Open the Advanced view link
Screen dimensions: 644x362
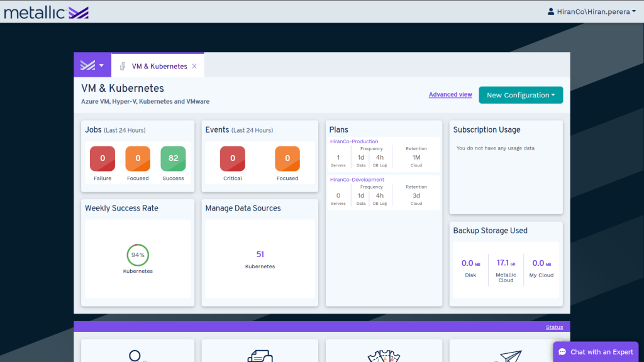click(x=450, y=94)
